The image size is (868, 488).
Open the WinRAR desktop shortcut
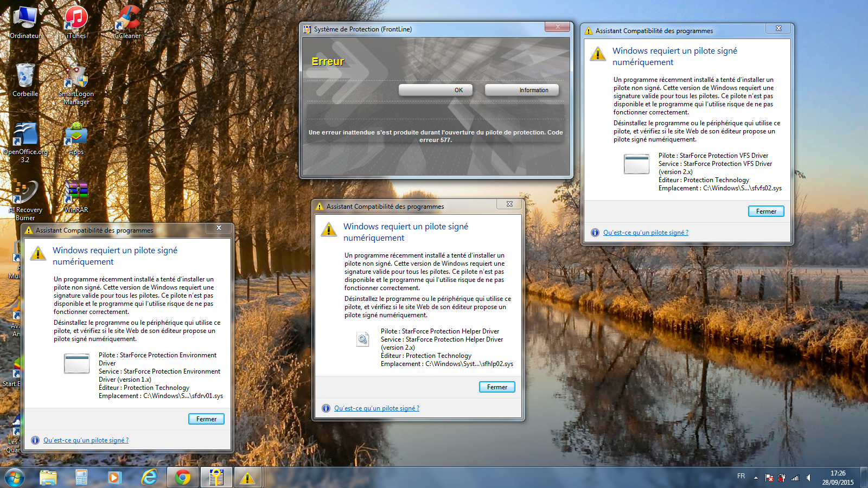coord(76,196)
